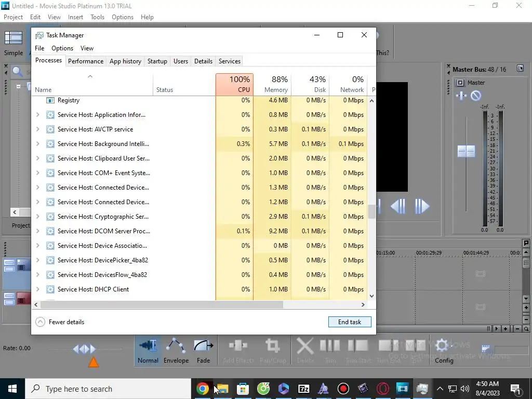532x399 pixels.
Task: Close the Master Bus panel
Action: coord(448,65)
